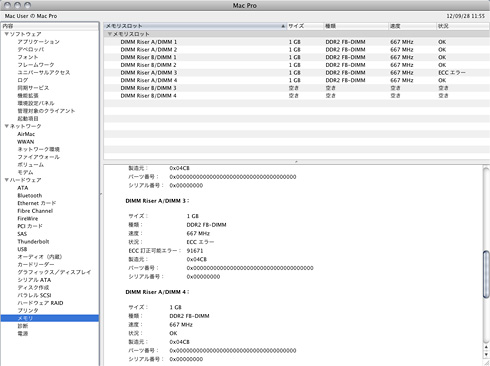Viewport: 490px width, 366px height.
Task: Open Ethernet カード in the sidebar
Action: 37,203
